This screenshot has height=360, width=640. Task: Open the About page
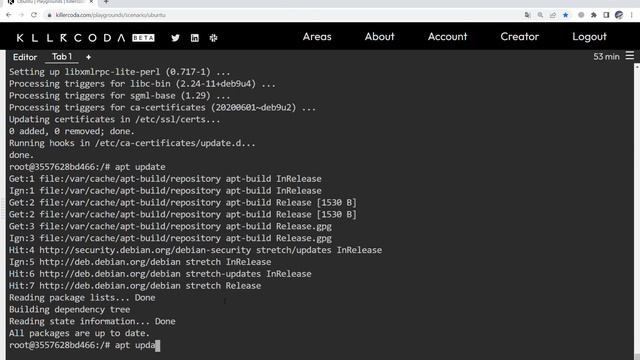point(380,37)
